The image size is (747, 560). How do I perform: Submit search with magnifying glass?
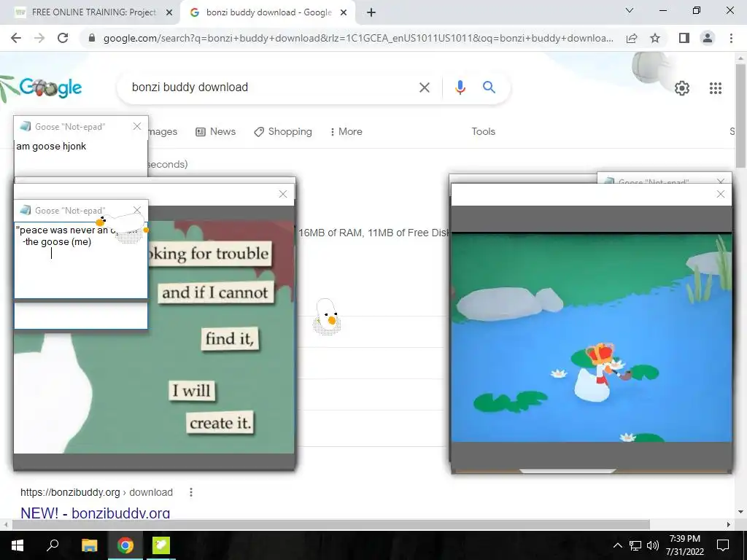[x=489, y=87]
